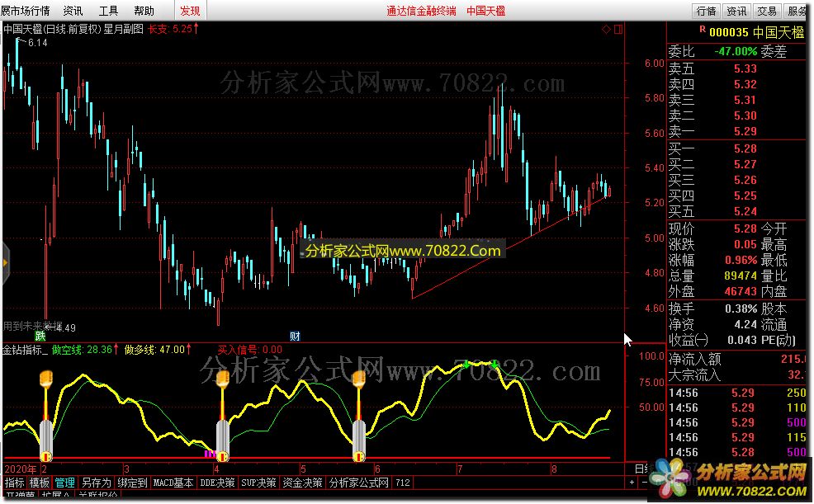The height and width of the screenshot is (504, 814).
Task: Click the 涨幅 value 0.96%
Action: pos(741,260)
